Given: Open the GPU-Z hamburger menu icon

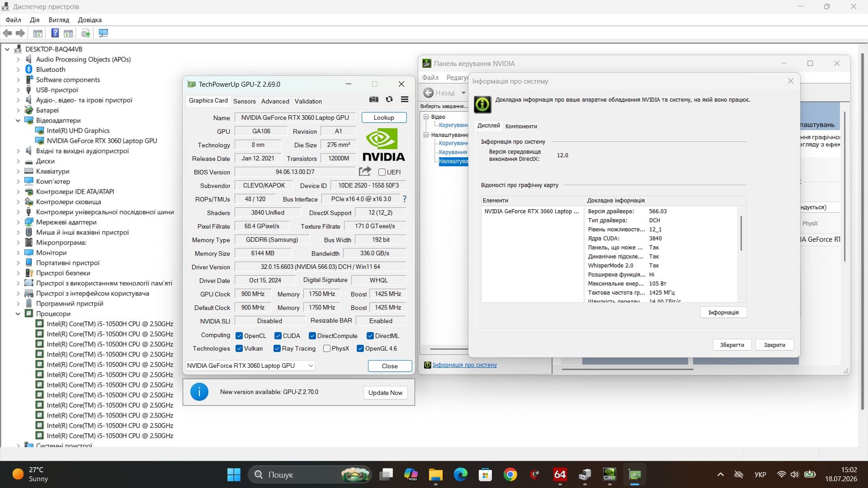Looking at the screenshot, I should pos(405,99).
